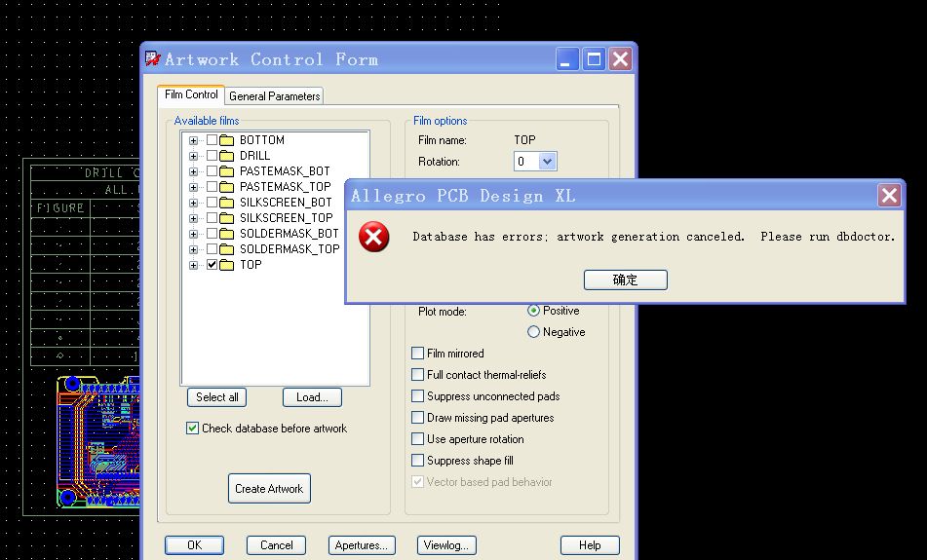Click the 确定 button in error dialog
The image size is (927, 560).
point(626,280)
